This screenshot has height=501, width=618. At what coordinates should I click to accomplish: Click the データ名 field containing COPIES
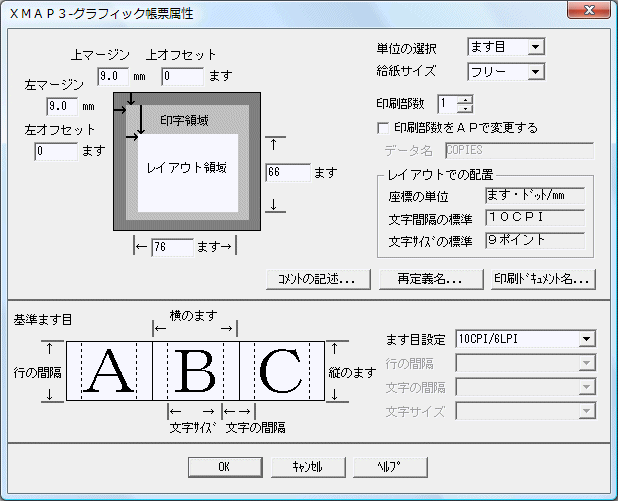click(519, 151)
